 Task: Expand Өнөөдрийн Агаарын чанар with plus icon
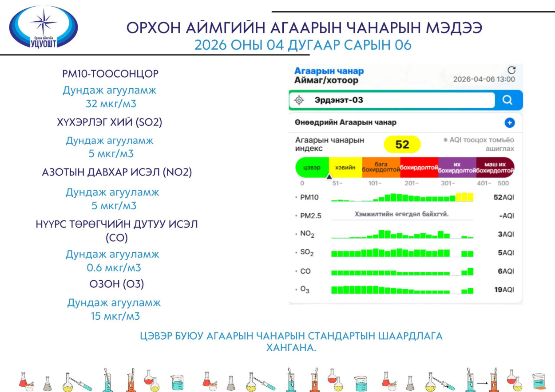[509, 123]
